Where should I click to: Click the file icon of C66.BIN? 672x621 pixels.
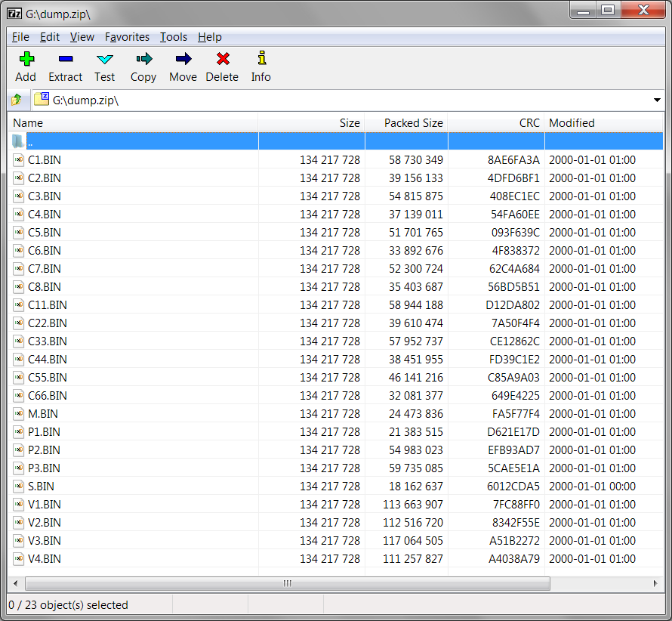(18, 395)
